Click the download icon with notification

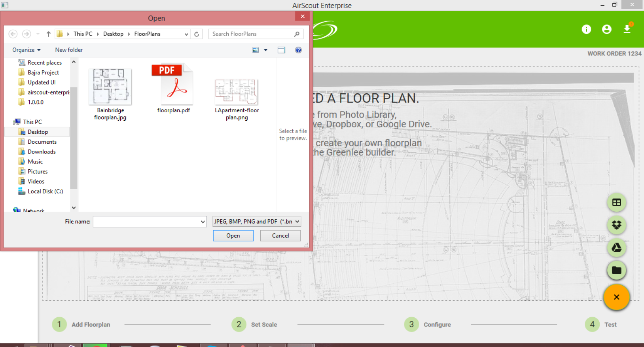pyautogui.click(x=627, y=29)
